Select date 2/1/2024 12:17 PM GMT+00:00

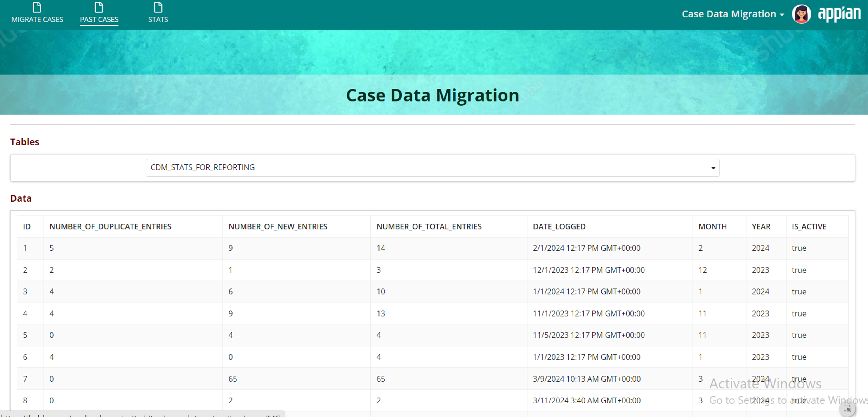point(586,248)
